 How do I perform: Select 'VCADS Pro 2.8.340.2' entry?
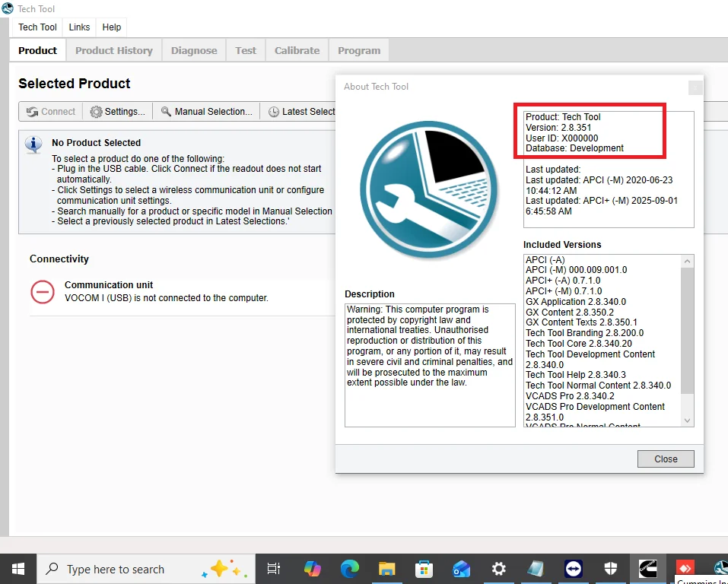tap(570, 396)
